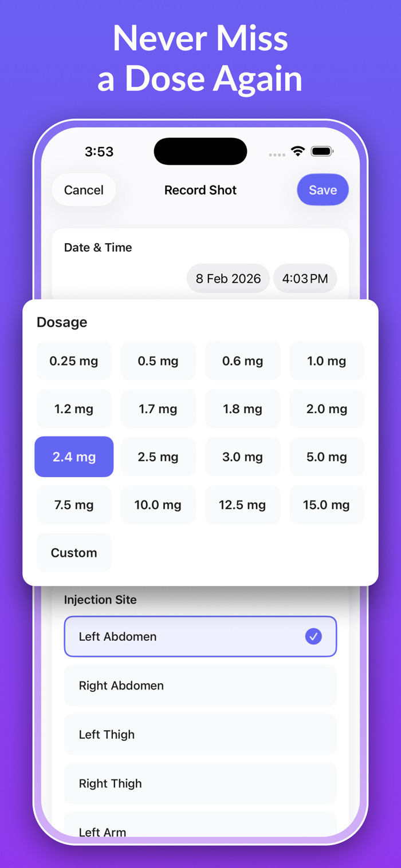Tap the battery status icon

coord(322,152)
